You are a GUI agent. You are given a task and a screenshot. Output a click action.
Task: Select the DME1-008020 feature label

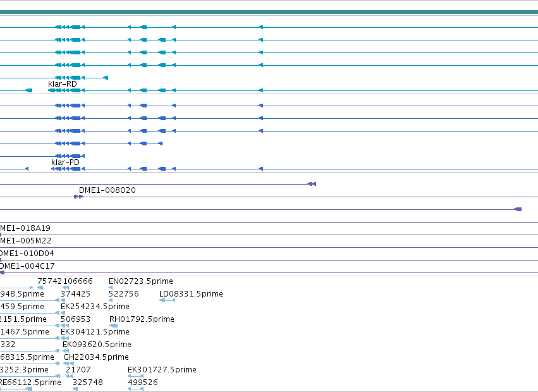[107, 190]
